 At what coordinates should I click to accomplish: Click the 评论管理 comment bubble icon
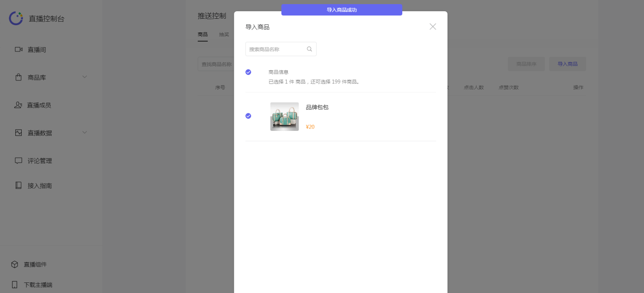pos(18,161)
